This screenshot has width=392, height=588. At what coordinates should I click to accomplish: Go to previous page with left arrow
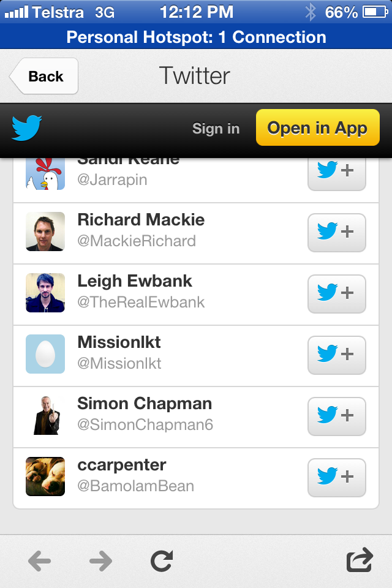tap(40, 560)
